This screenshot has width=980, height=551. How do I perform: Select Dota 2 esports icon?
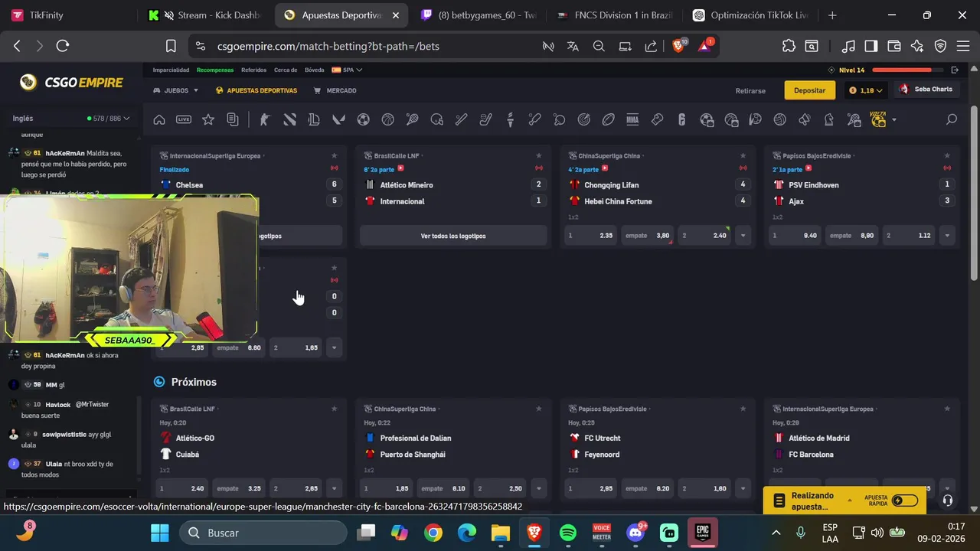pyautogui.click(x=289, y=119)
